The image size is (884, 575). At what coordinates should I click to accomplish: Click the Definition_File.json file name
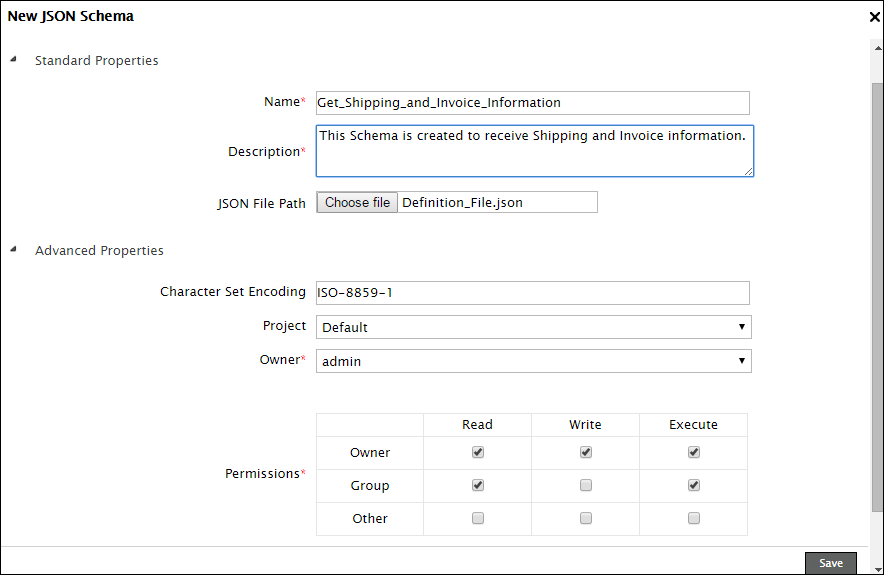(462, 202)
